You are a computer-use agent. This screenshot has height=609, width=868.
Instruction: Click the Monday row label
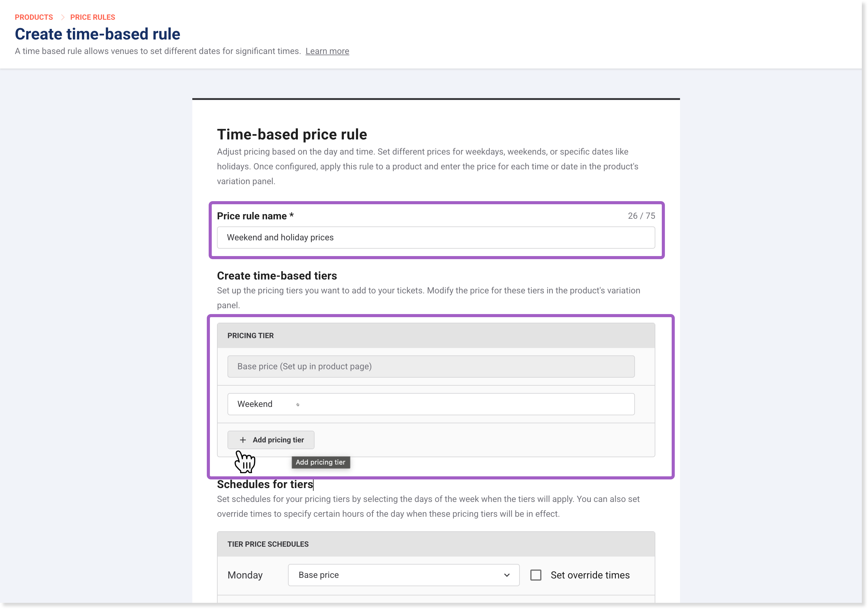click(x=245, y=575)
